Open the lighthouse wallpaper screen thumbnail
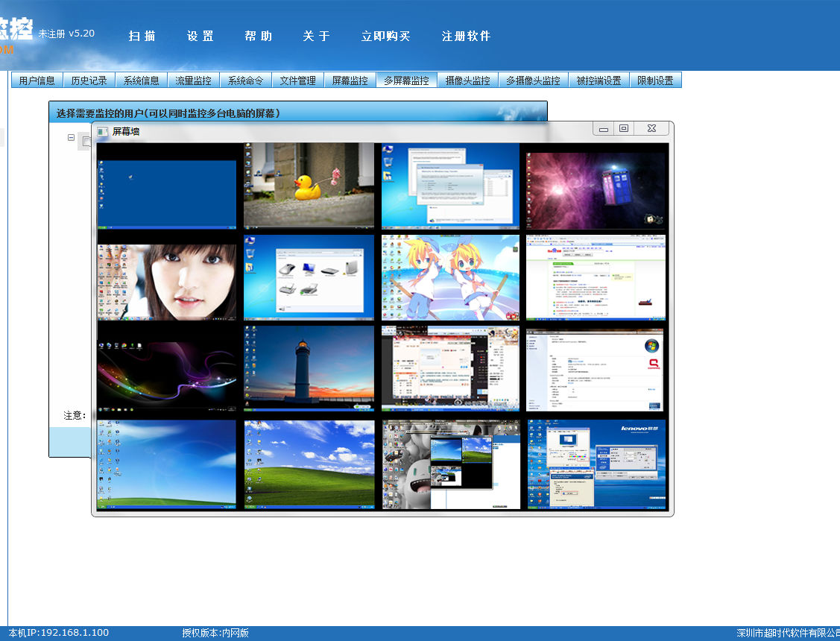Image resolution: width=840 pixels, height=641 pixels. tap(309, 368)
